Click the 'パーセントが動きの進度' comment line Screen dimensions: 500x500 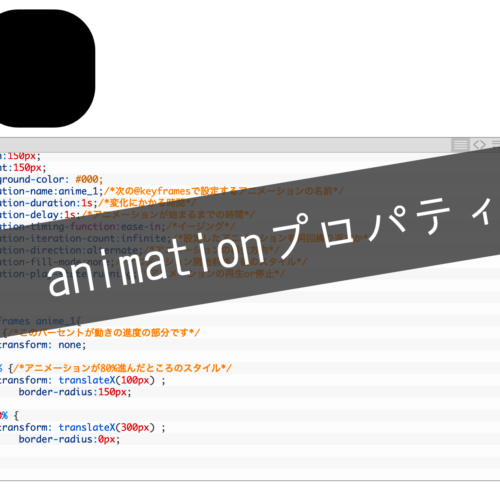pyautogui.click(x=104, y=333)
